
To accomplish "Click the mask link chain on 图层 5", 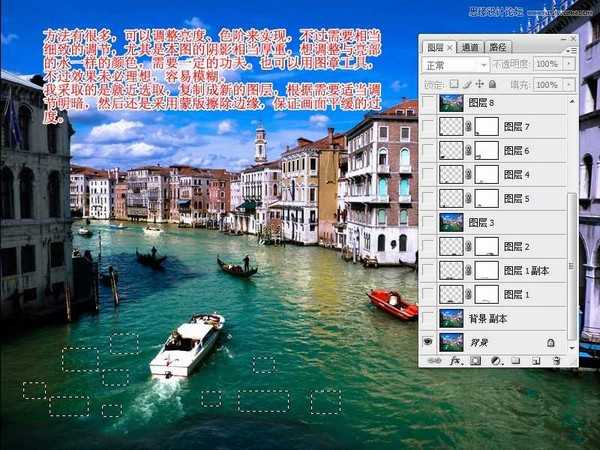I will (x=468, y=199).
